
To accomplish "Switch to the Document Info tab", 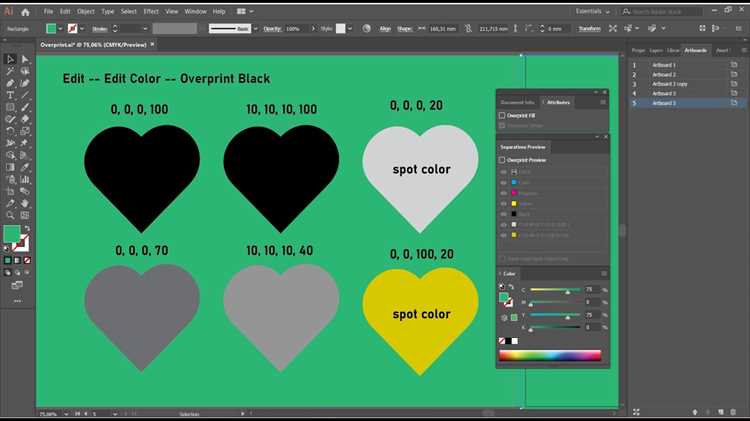I will coord(517,102).
